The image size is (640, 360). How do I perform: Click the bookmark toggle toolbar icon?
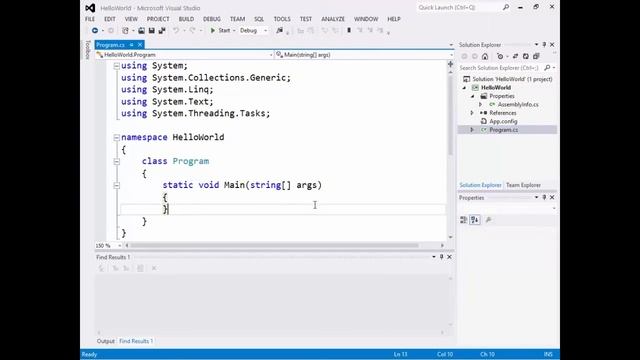tap(349, 31)
